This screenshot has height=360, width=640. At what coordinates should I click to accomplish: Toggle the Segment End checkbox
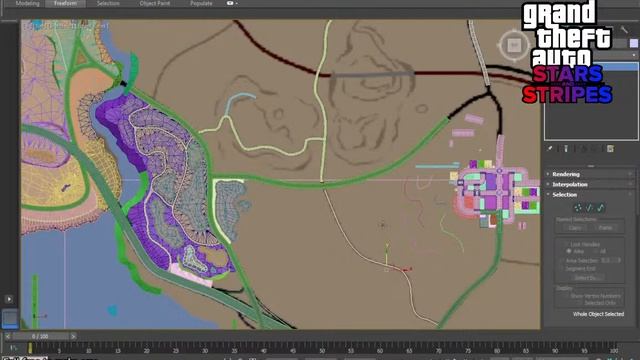(562, 269)
